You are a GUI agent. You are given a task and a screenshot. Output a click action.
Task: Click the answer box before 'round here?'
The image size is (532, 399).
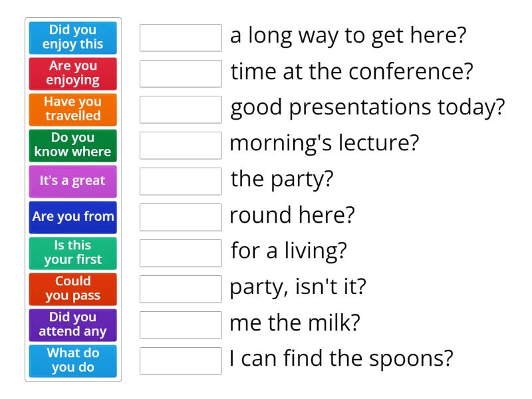[x=181, y=217]
